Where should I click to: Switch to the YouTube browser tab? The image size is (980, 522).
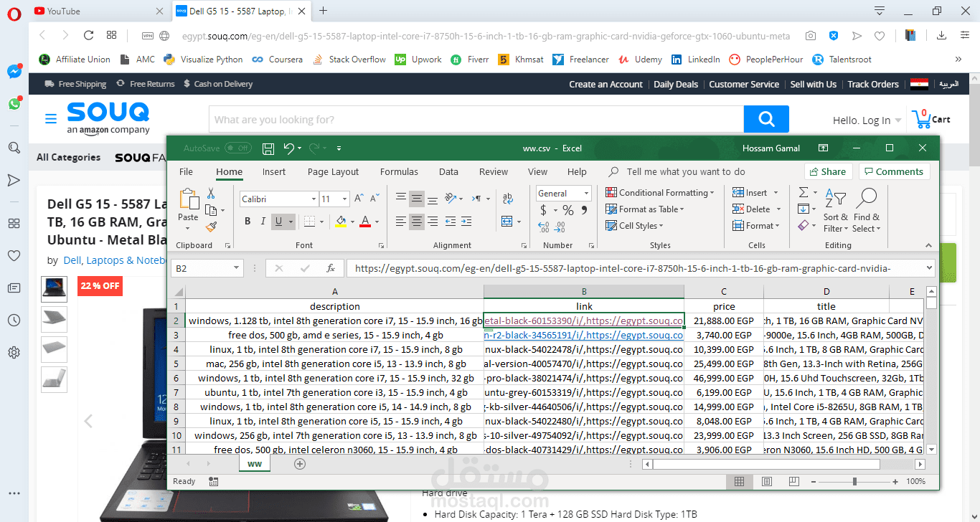click(98, 11)
